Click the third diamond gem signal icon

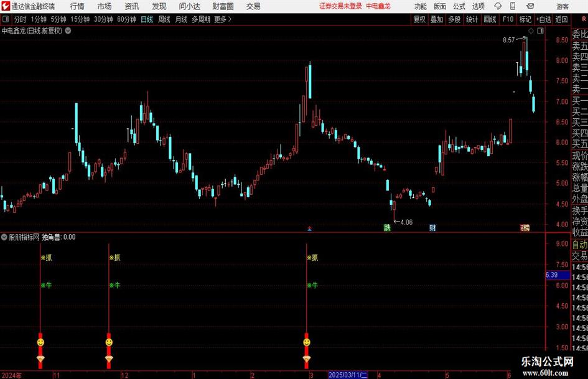coord(306,358)
